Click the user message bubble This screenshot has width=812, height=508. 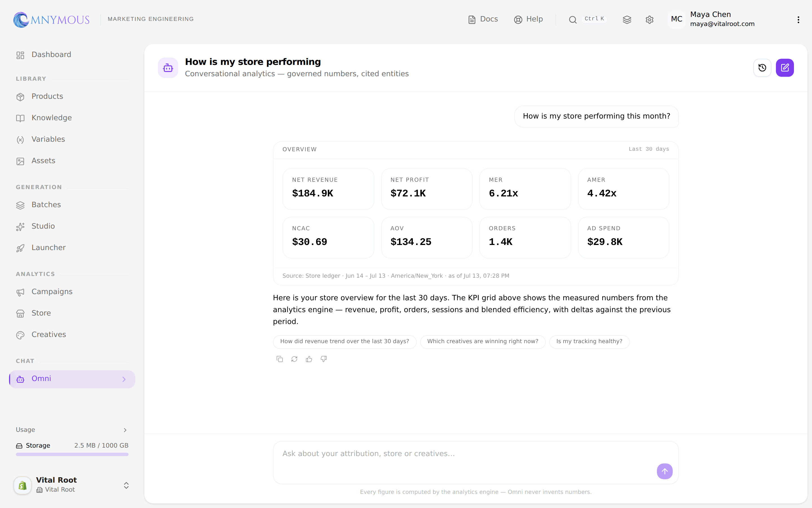(596, 116)
